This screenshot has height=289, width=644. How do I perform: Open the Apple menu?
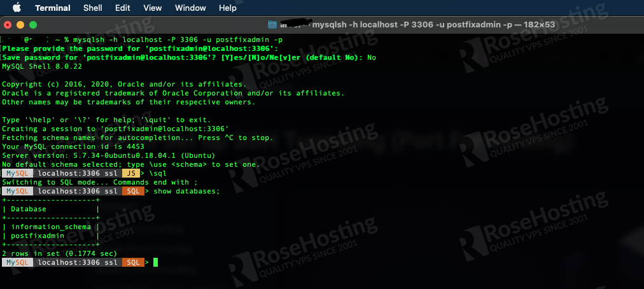tap(17, 8)
